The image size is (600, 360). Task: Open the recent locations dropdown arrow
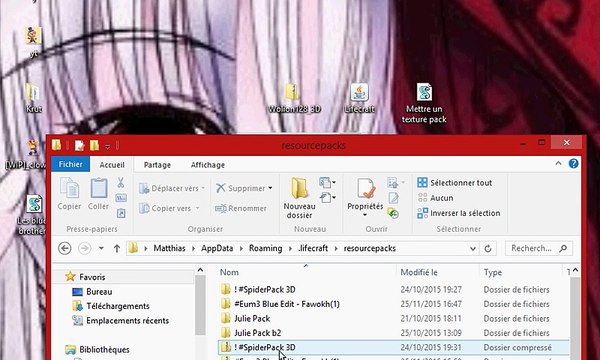pos(101,248)
